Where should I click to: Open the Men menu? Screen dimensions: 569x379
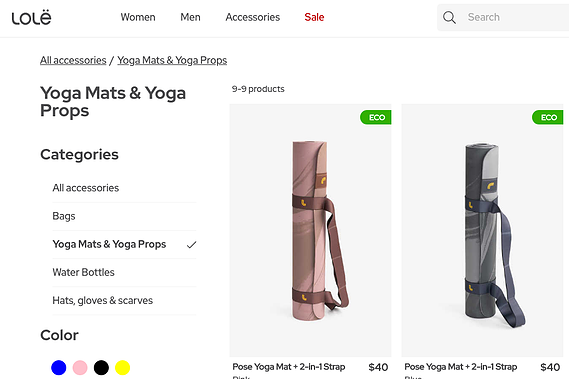click(x=190, y=17)
